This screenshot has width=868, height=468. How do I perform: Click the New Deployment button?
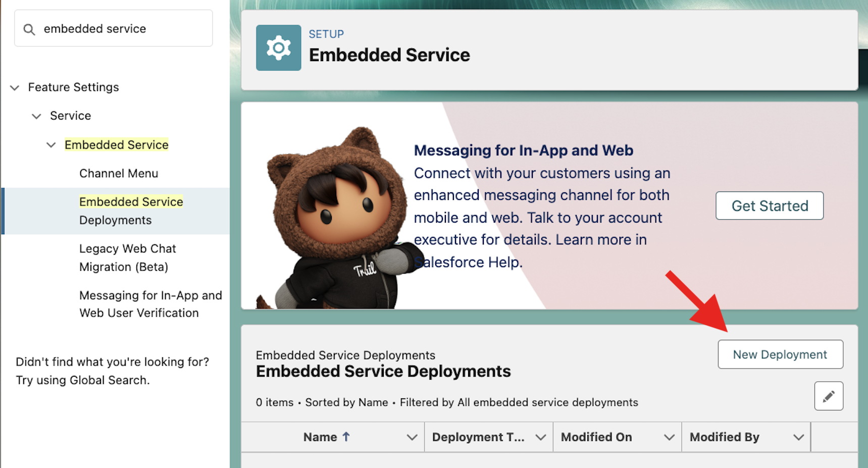(780, 354)
